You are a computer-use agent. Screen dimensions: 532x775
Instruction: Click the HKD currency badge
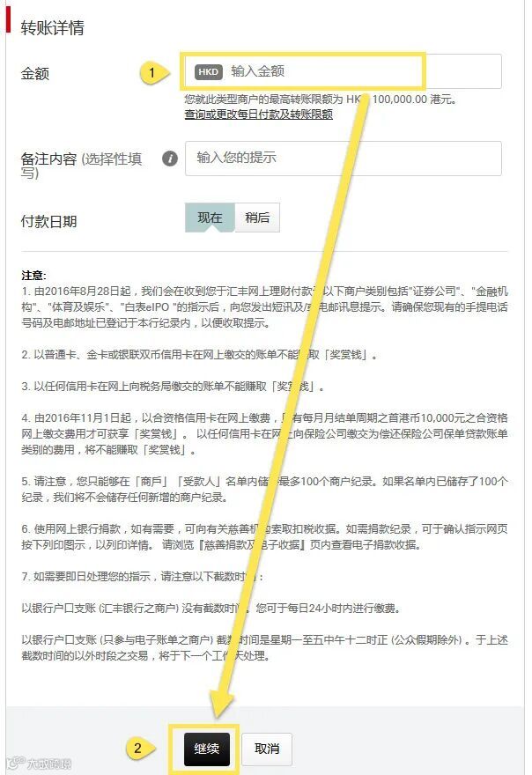208,71
